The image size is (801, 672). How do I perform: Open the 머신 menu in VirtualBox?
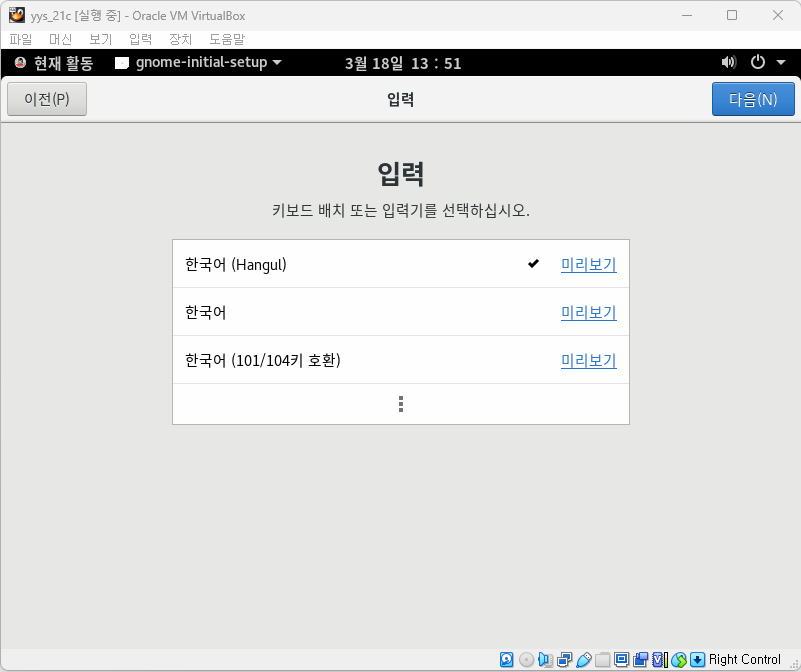(61, 39)
